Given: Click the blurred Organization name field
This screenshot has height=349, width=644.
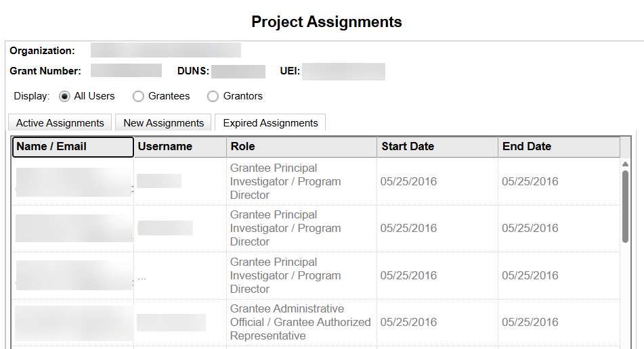Looking at the screenshot, I should [166, 50].
